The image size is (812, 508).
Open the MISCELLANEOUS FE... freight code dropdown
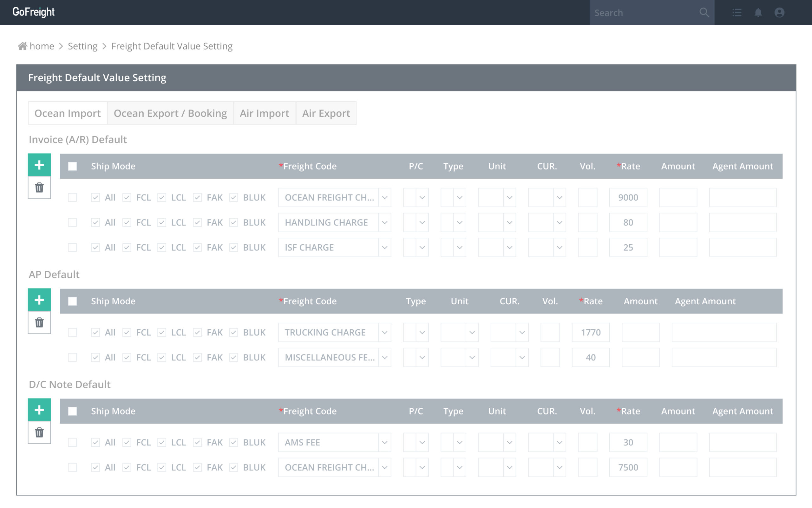[384, 358]
